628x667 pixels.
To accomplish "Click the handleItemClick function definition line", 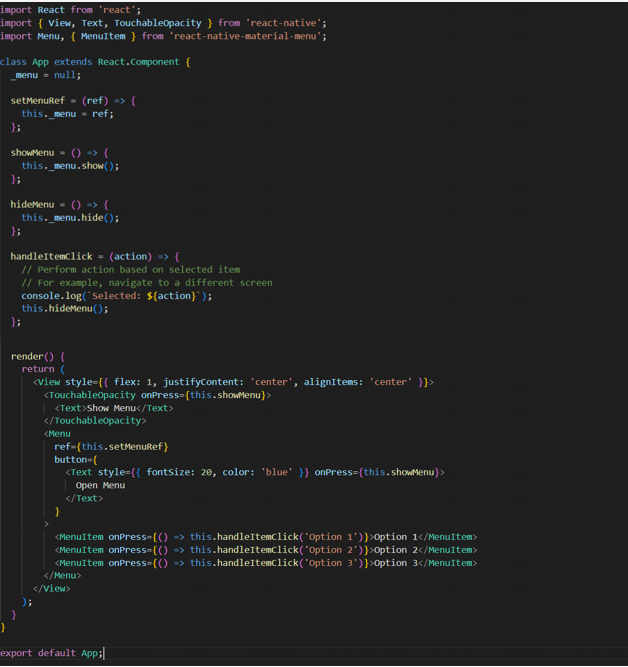I will point(95,256).
